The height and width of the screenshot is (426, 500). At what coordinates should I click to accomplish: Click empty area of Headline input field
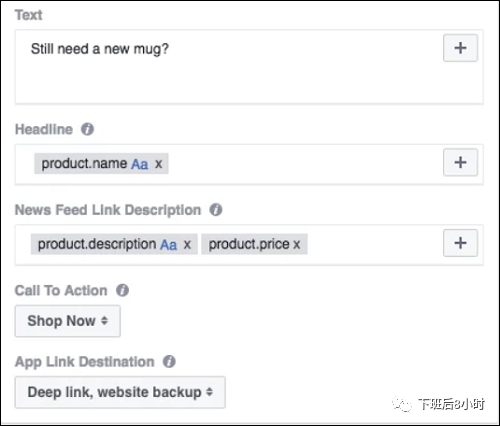tap(300, 164)
